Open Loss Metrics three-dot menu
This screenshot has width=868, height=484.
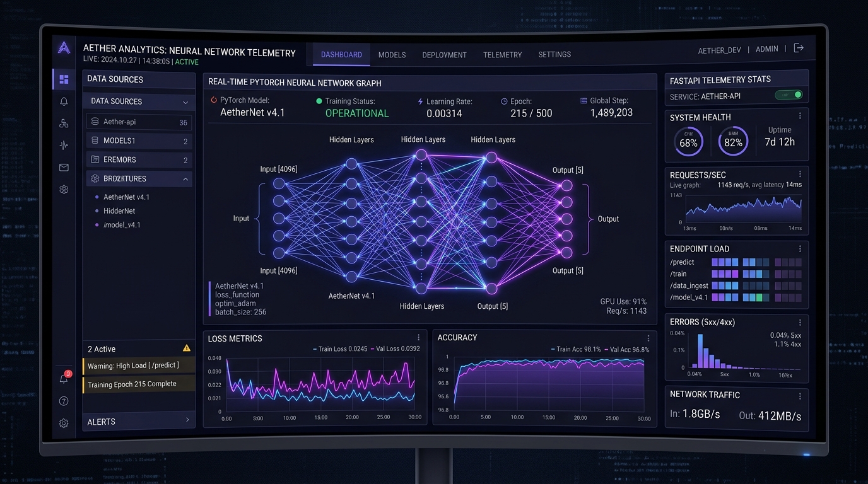[x=418, y=338]
